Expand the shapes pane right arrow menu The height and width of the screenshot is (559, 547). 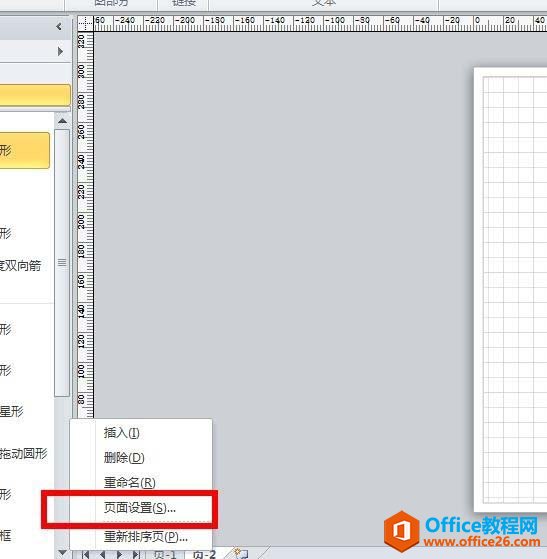click(x=60, y=51)
